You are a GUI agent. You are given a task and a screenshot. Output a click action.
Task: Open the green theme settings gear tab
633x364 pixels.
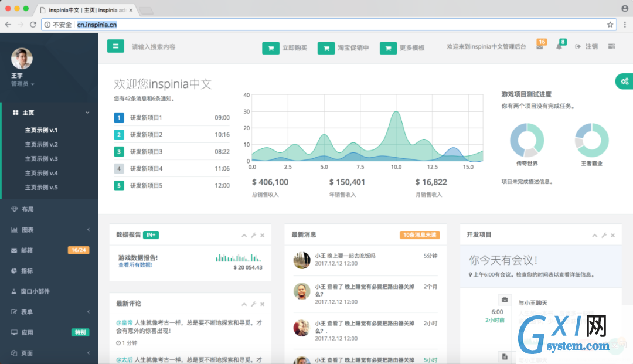point(625,81)
